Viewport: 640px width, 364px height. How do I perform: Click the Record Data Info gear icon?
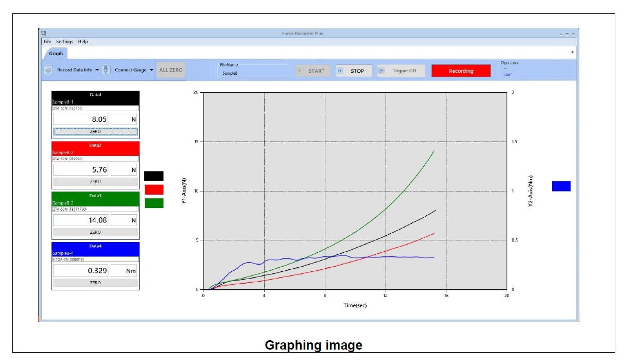(x=48, y=70)
